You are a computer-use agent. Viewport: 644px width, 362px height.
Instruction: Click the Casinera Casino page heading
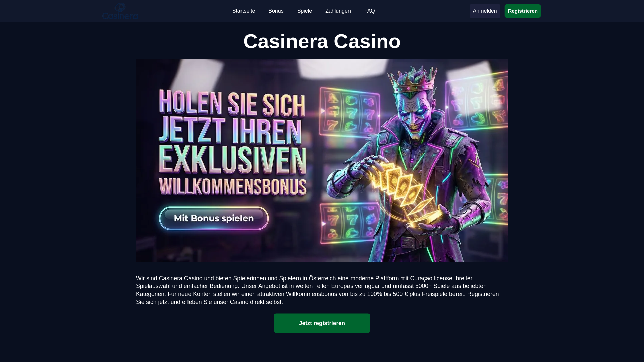[322, 41]
